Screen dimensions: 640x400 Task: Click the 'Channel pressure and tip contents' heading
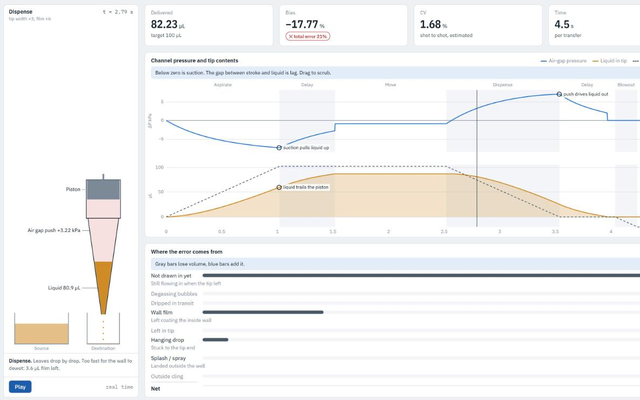pyautogui.click(x=194, y=60)
